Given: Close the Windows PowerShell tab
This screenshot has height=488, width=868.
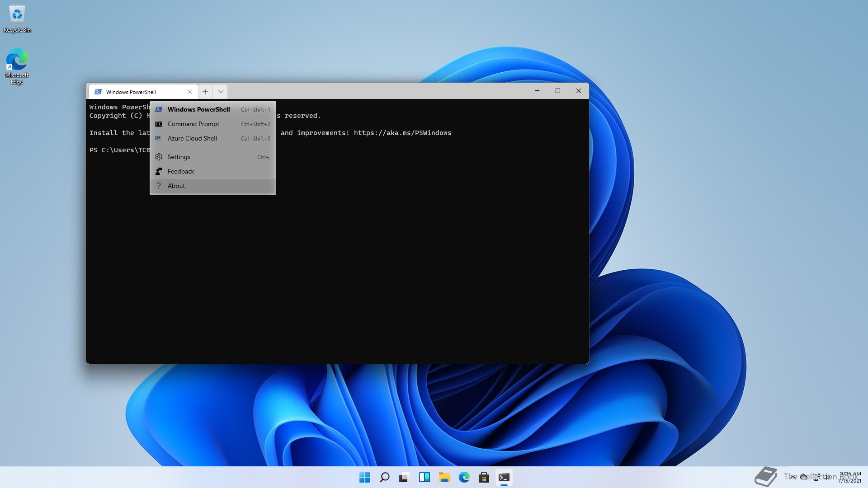Looking at the screenshot, I should 190,92.
